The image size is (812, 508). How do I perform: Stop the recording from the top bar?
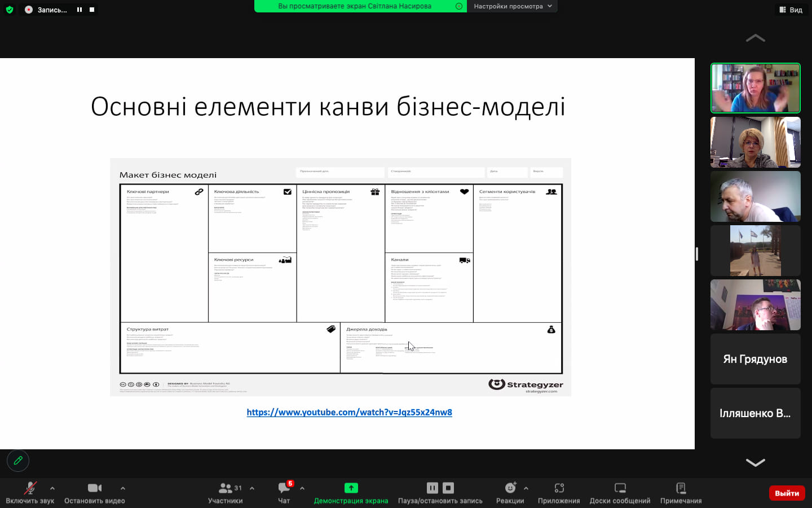(92, 10)
